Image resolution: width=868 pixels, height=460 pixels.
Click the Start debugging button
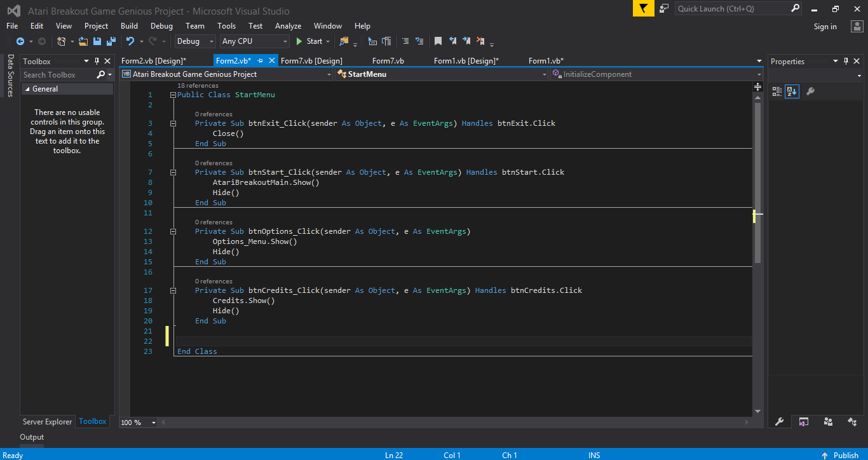[x=309, y=41]
